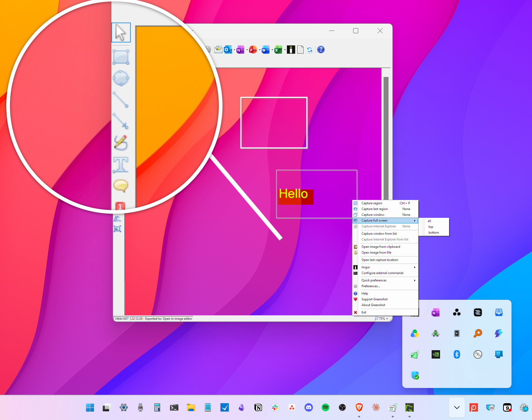Click the blue refresh arrows toolbar icon
The height and width of the screenshot is (420, 532).
tap(310, 49)
